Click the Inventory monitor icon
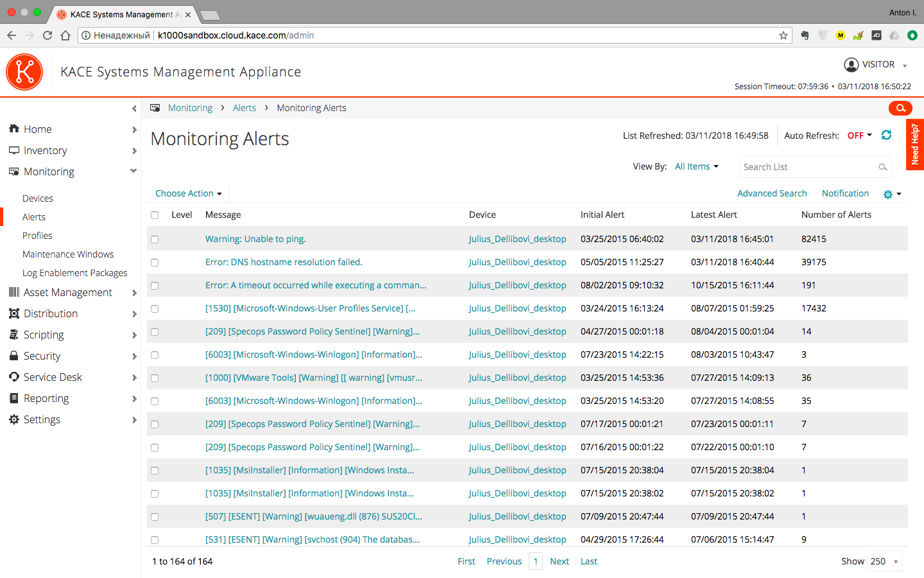Viewport: 924px width, 578px height. click(14, 150)
